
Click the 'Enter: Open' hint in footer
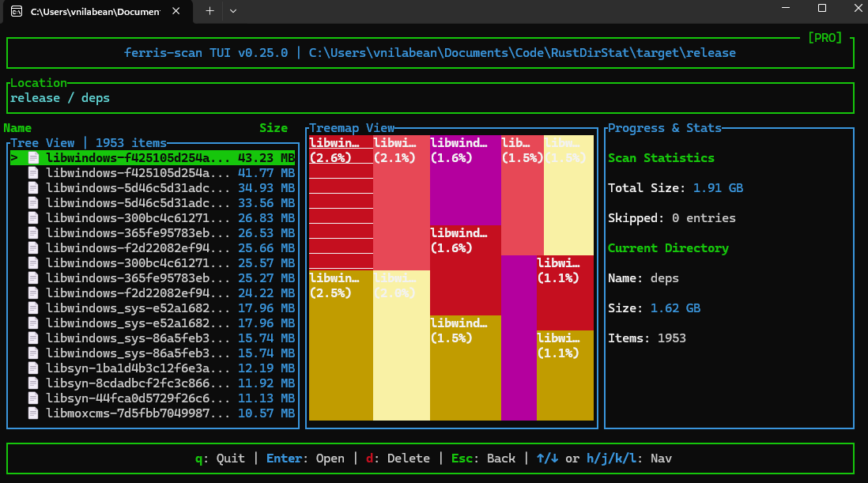point(305,458)
